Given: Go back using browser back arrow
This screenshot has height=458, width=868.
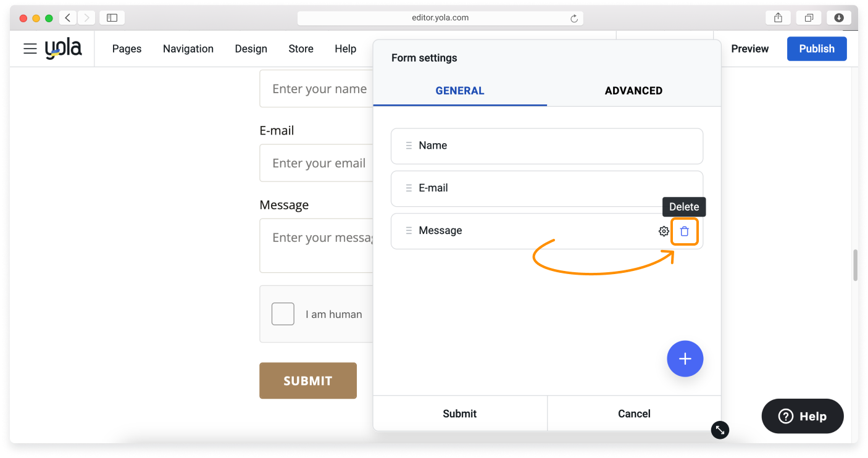Looking at the screenshot, I should (x=68, y=18).
